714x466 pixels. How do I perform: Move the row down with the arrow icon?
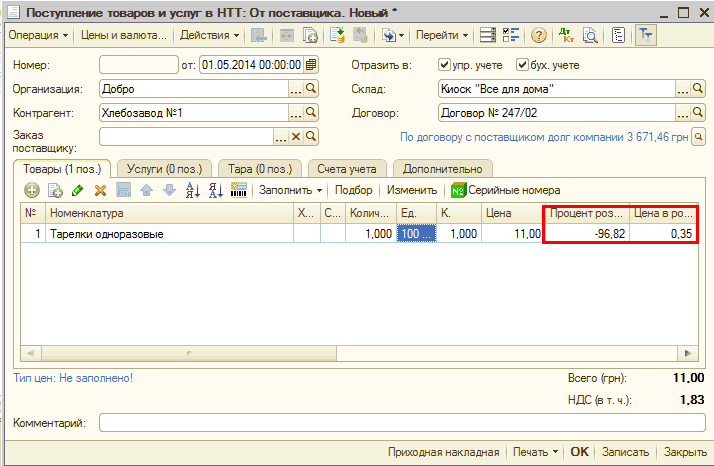[x=169, y=190]
